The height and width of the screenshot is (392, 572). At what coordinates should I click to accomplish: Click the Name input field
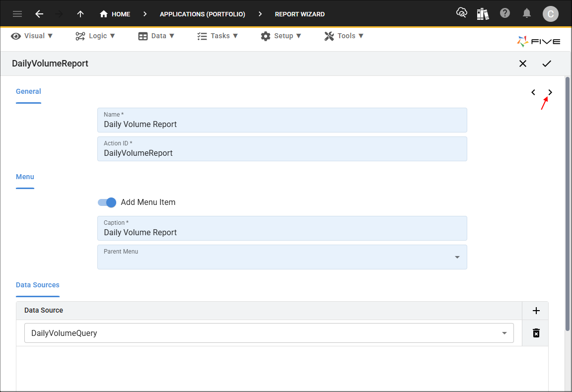coord(282,120)
